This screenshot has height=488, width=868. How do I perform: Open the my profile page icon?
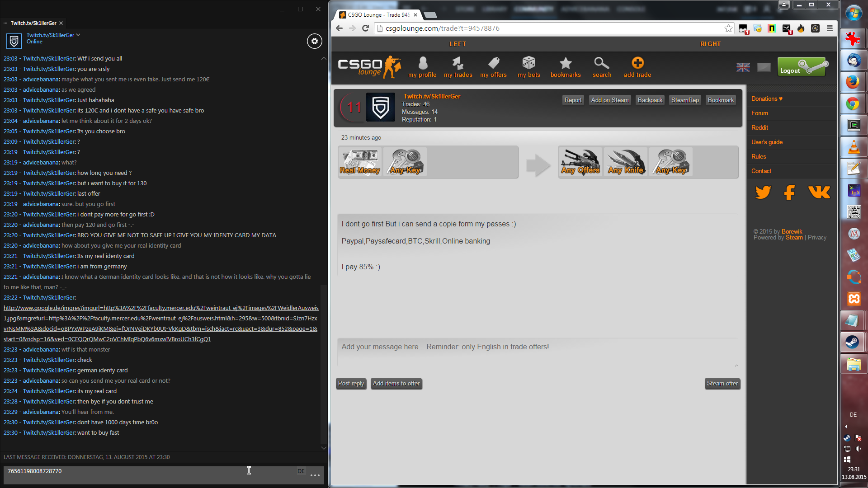(422, 63)
